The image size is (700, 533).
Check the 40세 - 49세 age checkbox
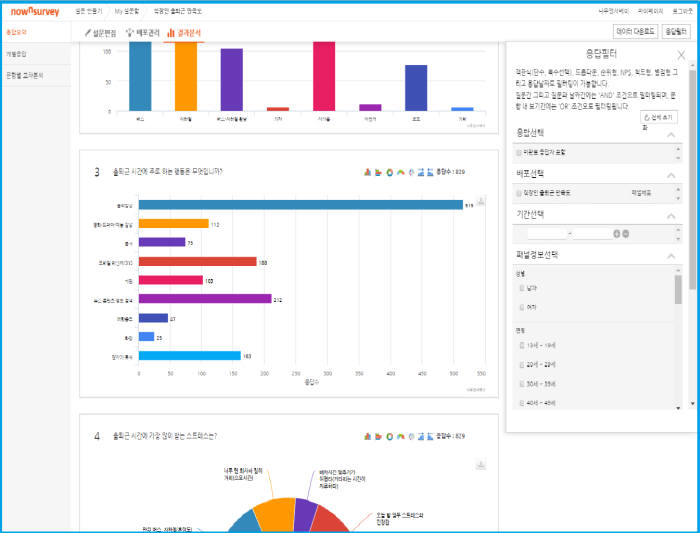522,403
